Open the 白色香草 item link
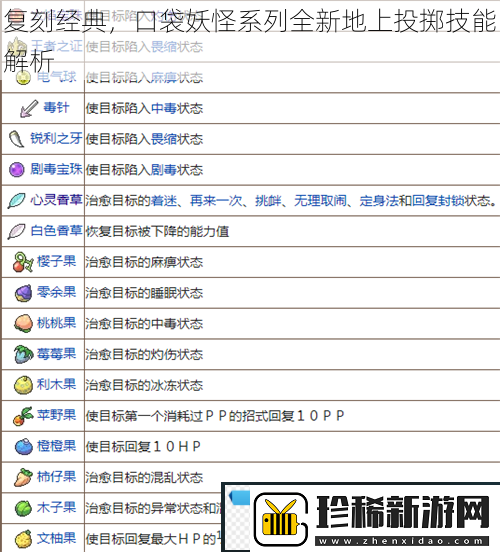 pos(56,231)
